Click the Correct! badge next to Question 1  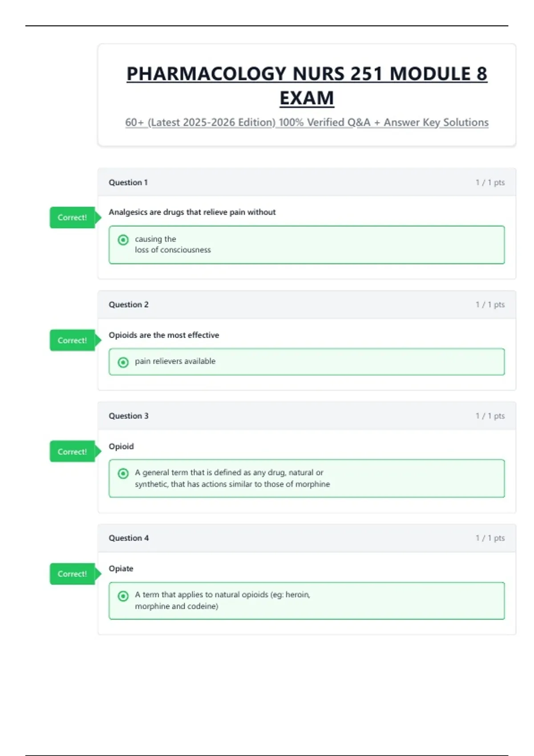click(x=73, y=217)
